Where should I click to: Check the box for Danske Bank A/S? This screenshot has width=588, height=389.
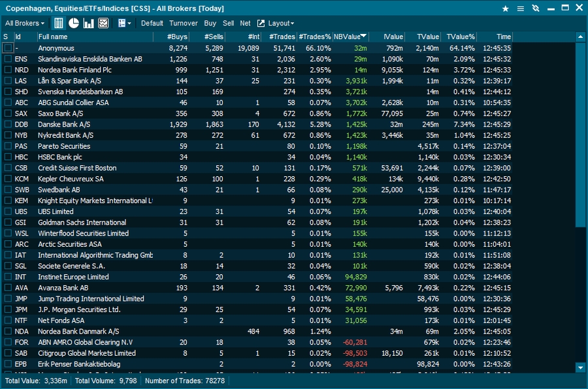tap(7, 124)
